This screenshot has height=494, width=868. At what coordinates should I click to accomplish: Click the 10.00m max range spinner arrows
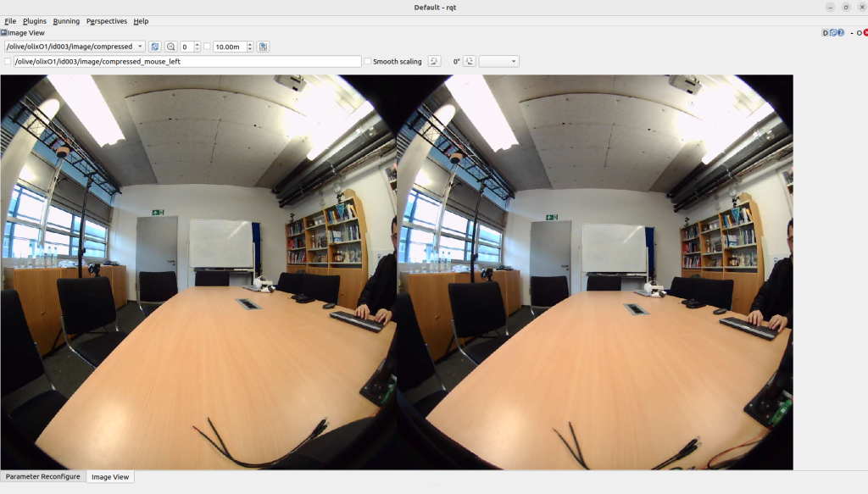click(249, 47)
